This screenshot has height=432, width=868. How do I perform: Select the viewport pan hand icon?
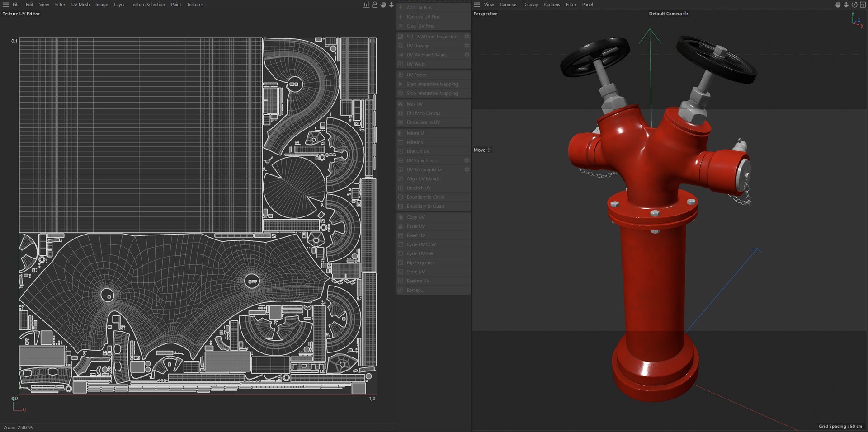click(x=838, y=5)
